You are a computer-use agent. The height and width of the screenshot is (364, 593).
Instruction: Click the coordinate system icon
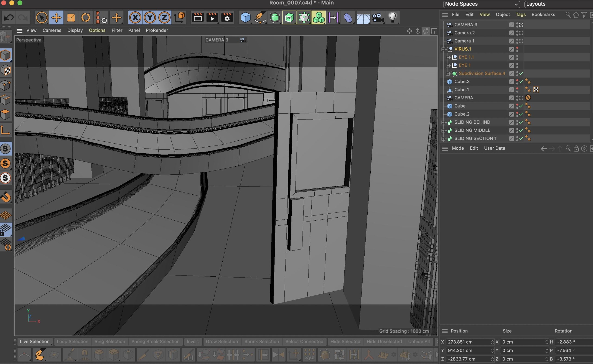[x=180, y=18]
